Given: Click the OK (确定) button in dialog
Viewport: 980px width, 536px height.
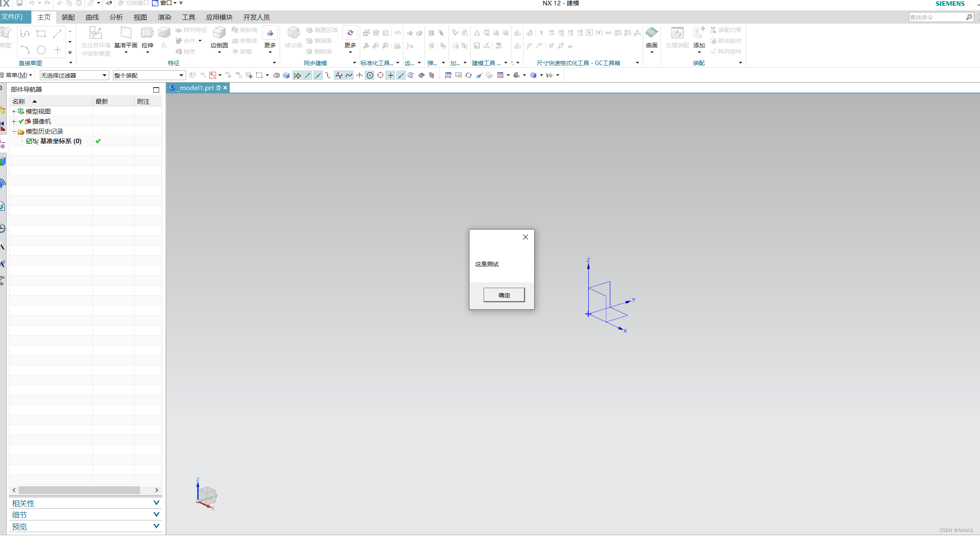Looking at the screenshot, I should [x=504, y=295].
